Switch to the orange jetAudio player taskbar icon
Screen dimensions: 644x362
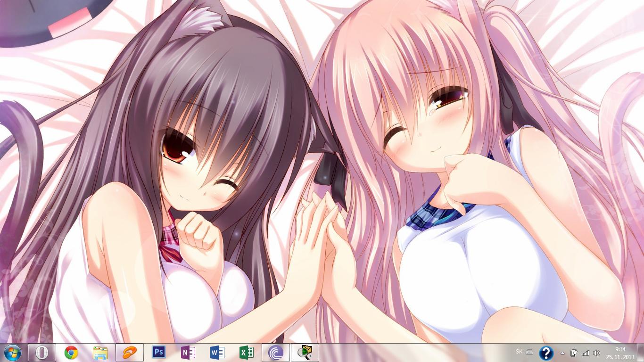(130, 353)
